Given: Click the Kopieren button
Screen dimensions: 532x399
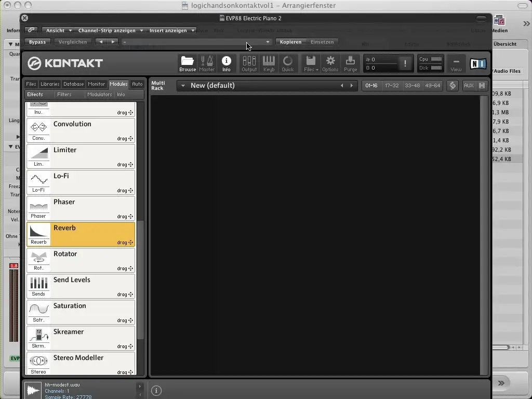Looking at the screenshot, I should tap(291, 42).
